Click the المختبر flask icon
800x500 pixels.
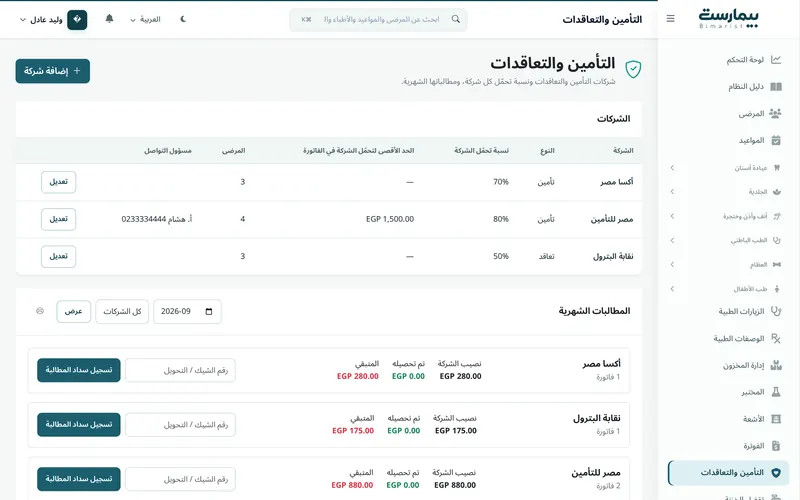[776, 392]
